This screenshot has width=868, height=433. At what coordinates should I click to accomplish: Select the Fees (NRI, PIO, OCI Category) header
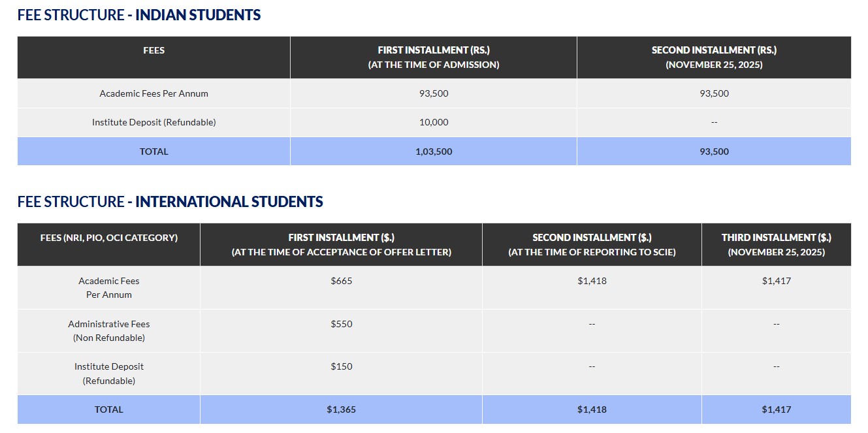(x=109, y=238)
